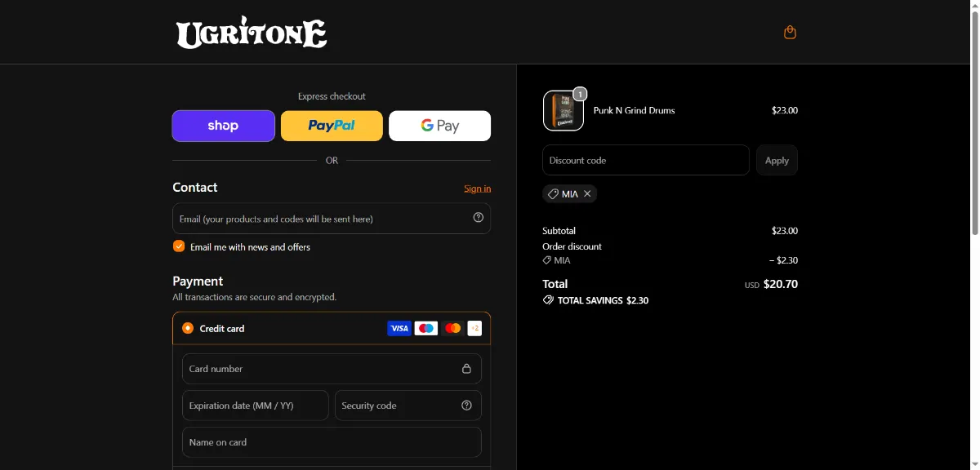The height and width of the screenshot is (470, 980).
Task: Click the Subtotal label
Action: coord(559,231)
